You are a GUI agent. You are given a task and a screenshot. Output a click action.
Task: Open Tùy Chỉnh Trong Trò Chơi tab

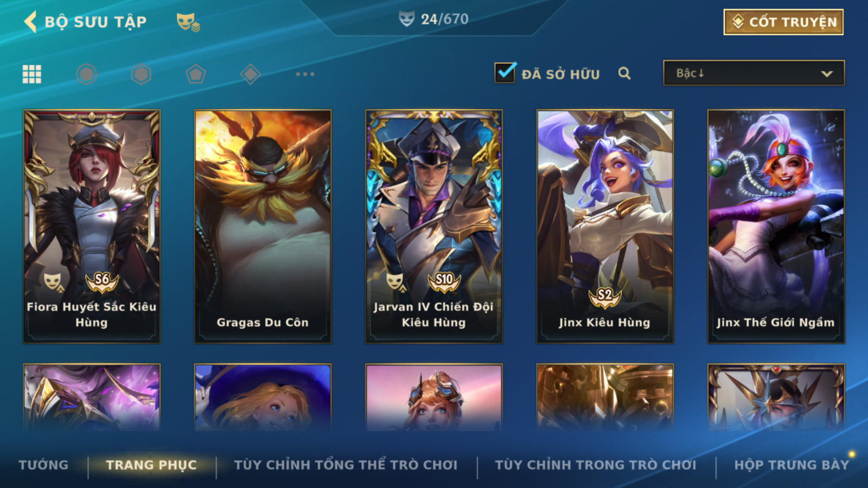click(x=596, y=465)
